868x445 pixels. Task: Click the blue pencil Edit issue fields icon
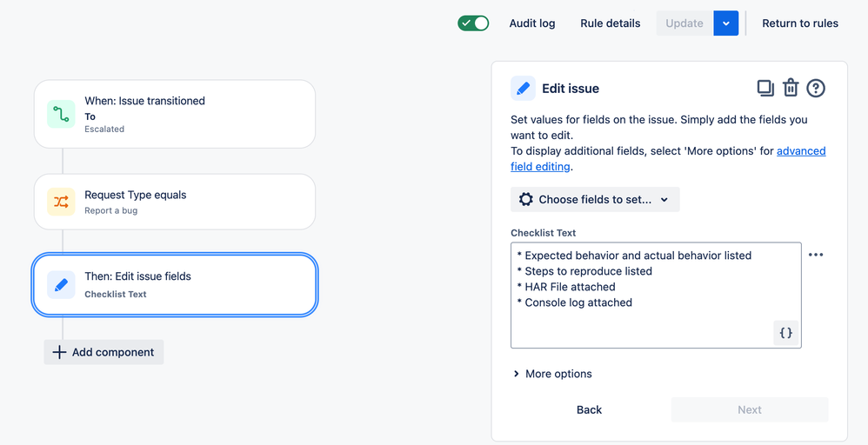pos(61,284)
